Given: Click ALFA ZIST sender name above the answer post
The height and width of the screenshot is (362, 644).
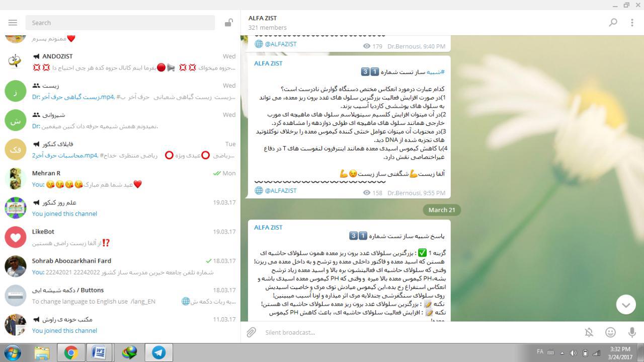Looking at the screenshot, I should (268, 228).
